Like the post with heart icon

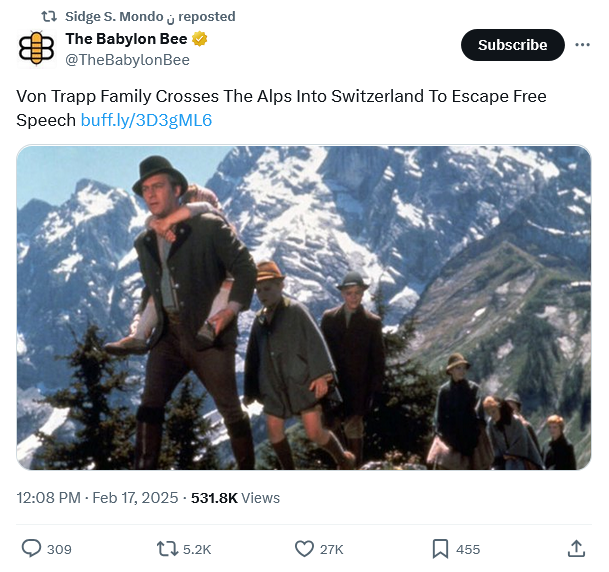click(x=305, y=549)
